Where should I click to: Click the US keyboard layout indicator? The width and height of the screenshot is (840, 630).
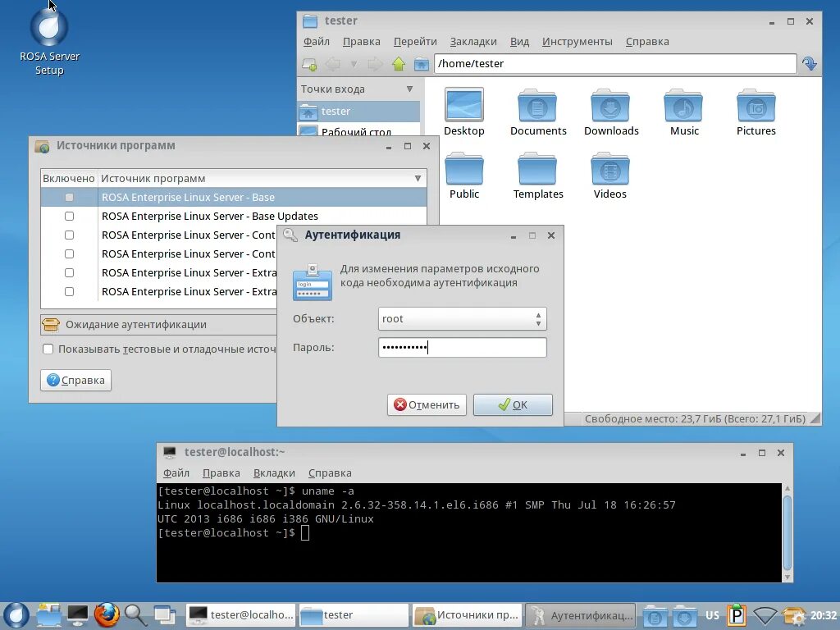click(712, 615)
